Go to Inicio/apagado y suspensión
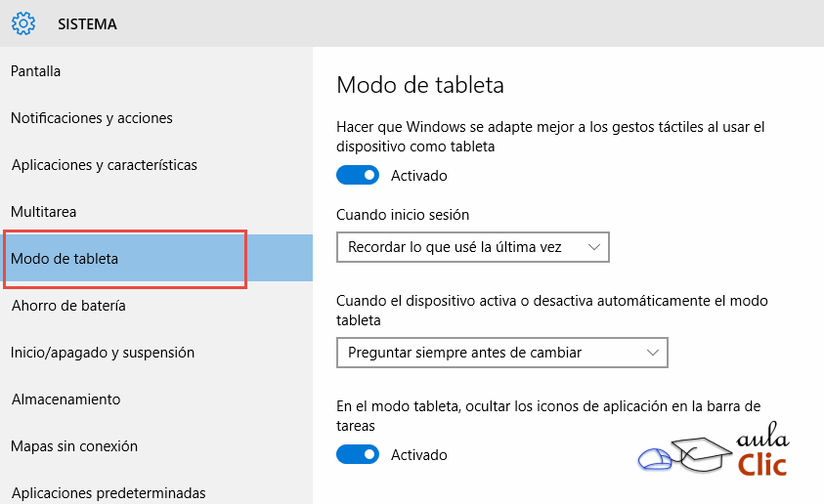Viewport: 824px width, 504px height. (103, 353)
